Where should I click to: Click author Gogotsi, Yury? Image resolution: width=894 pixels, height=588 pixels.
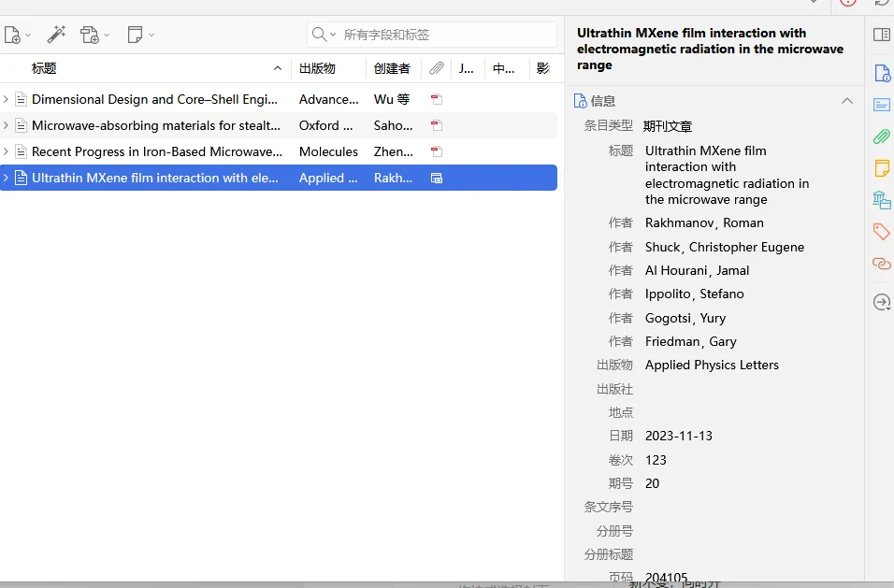pyautogui.click(x=685, y=318)
